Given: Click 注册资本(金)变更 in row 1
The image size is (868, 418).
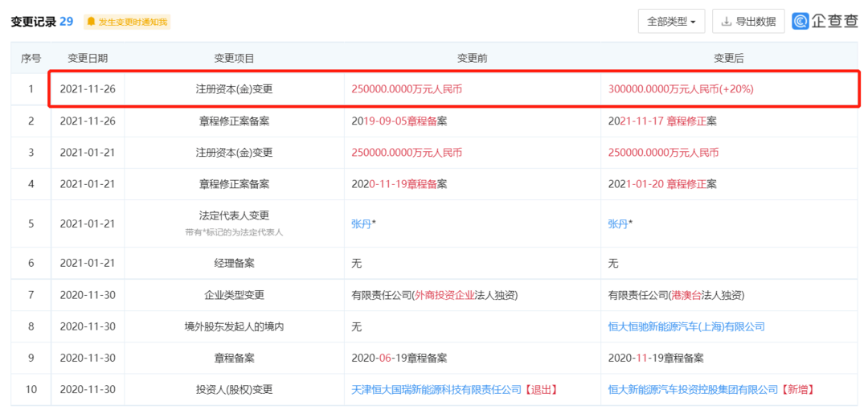Looking at the screenshot, I should (234, 88).
